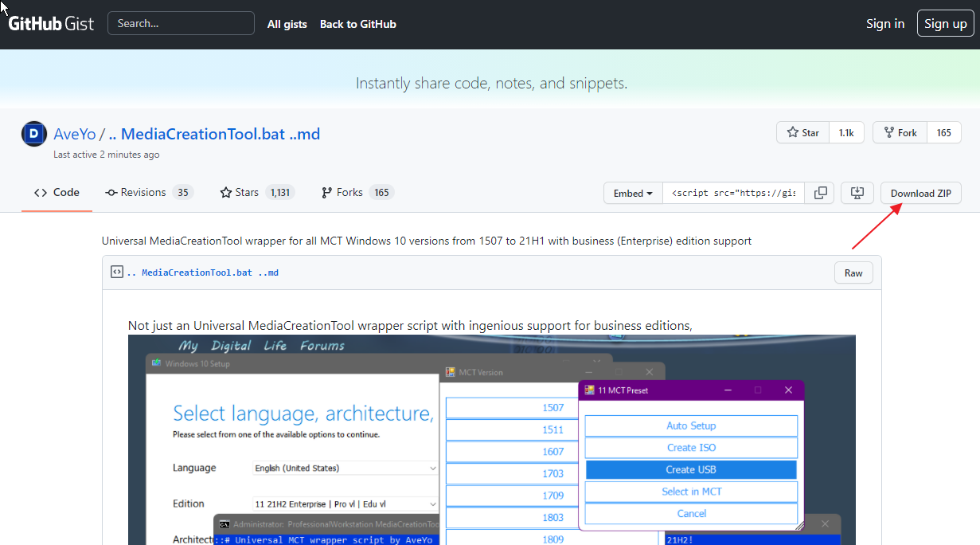Click the gist description text about MCT wrapper
Viewport: 980px width, 545px height.
tap(427, 241)
